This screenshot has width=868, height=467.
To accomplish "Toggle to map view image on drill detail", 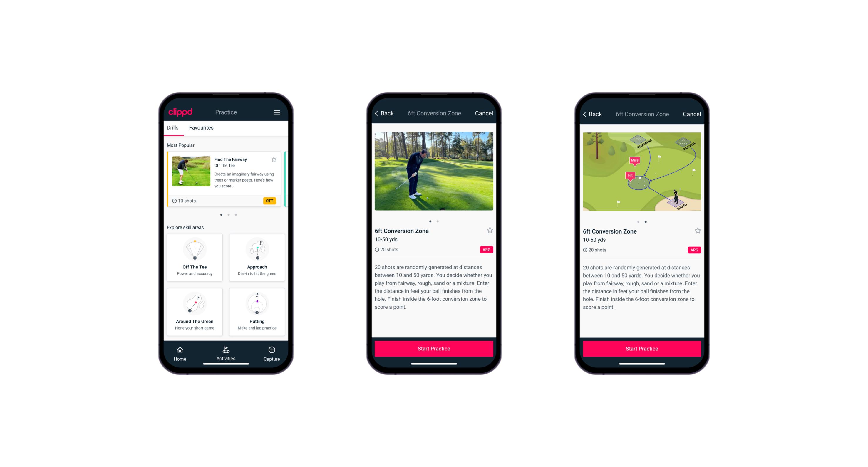I will (438, 220).
